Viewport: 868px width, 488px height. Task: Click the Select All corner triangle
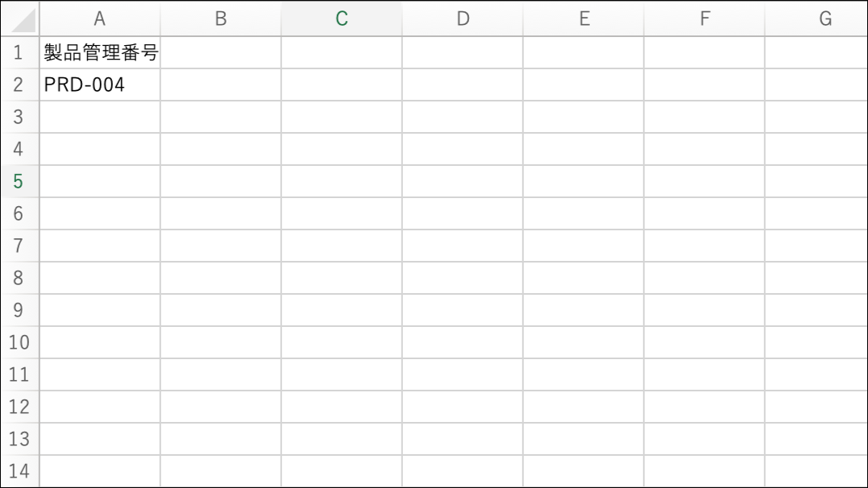[24, 22]
